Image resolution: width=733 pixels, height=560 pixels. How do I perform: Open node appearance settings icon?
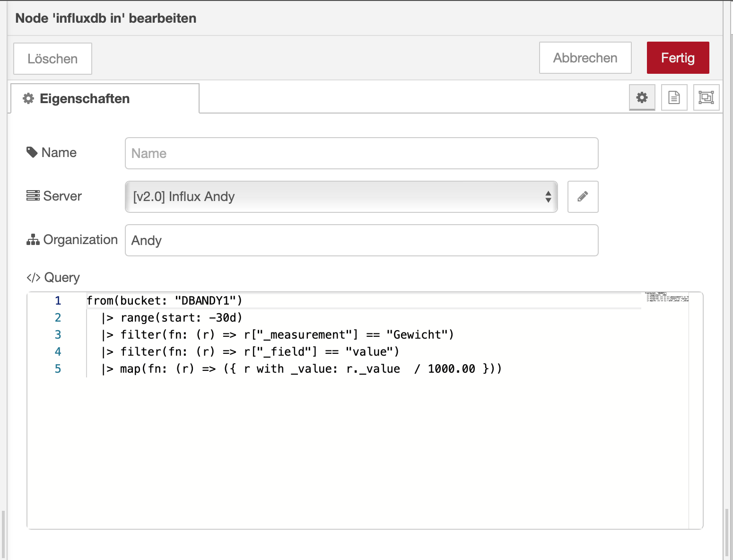706,97
